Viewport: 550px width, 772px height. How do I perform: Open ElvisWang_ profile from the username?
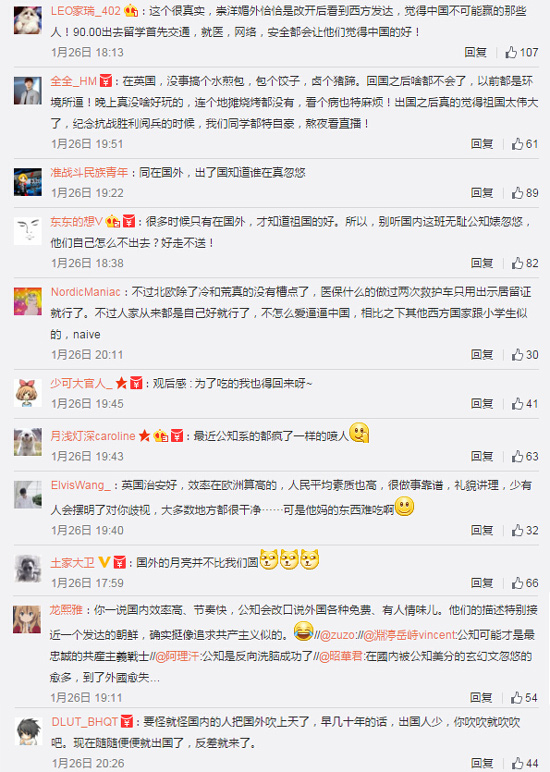pos(81,485)
